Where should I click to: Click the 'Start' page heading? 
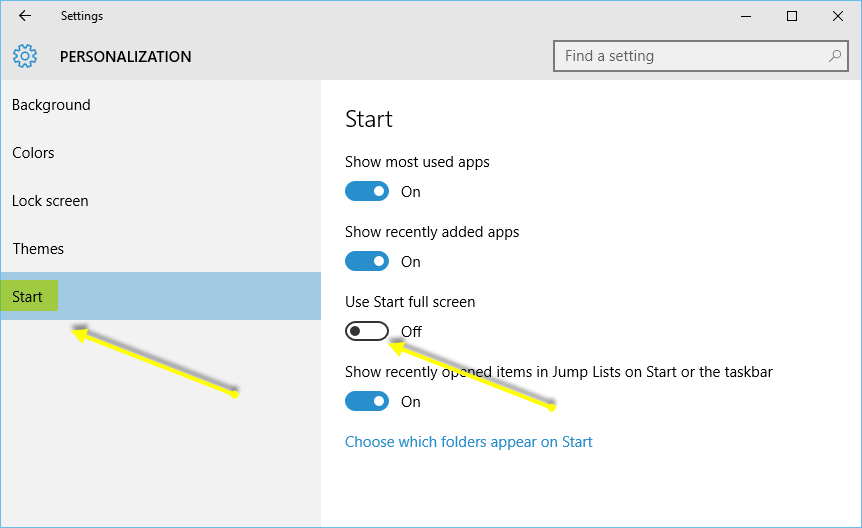point(369,119)
